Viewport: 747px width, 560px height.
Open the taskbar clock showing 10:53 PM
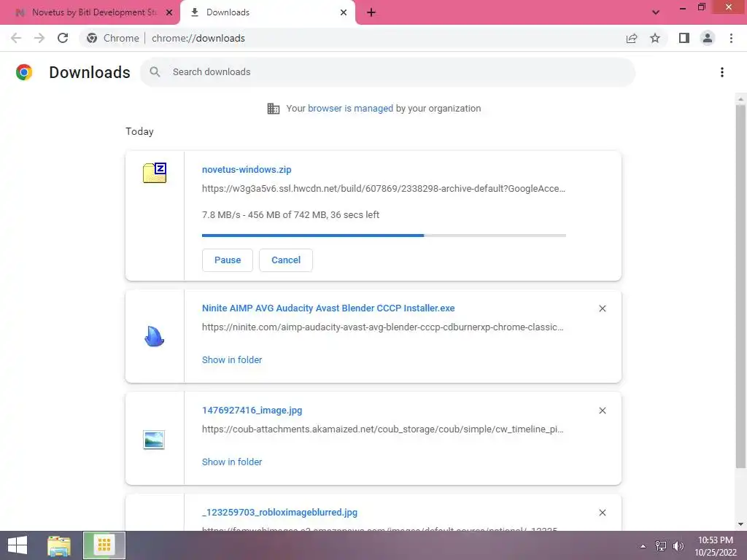[716, 546]
